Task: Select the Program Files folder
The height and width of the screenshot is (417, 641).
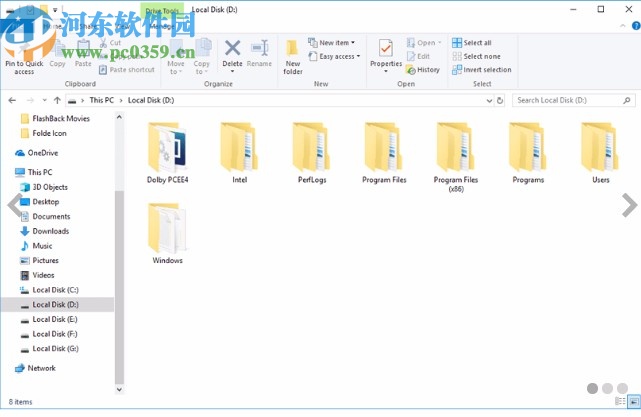Action: coord(384,153)
